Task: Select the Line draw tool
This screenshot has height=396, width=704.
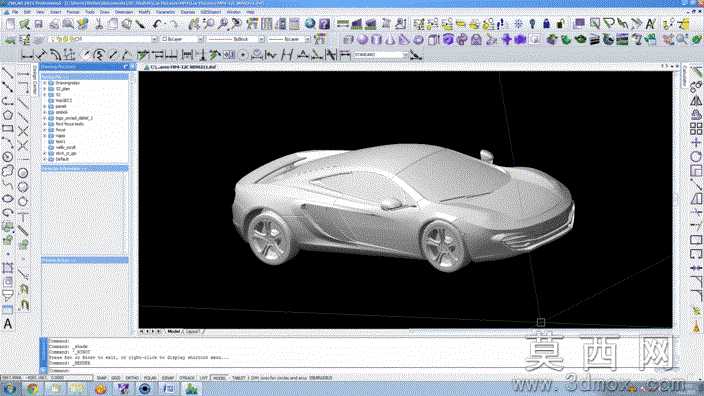Action: tap(7, 73)
